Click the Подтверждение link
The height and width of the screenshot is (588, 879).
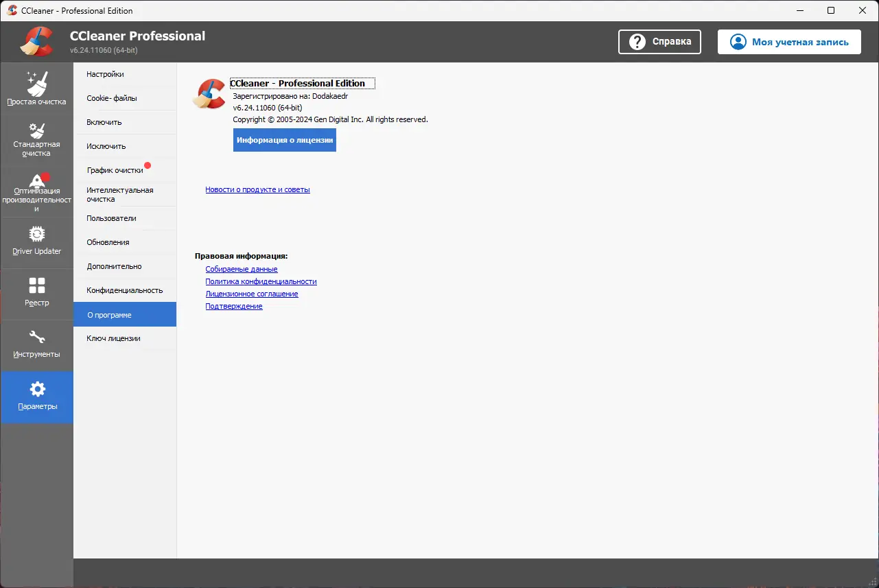pyautogui.click(x=234, y=306)
